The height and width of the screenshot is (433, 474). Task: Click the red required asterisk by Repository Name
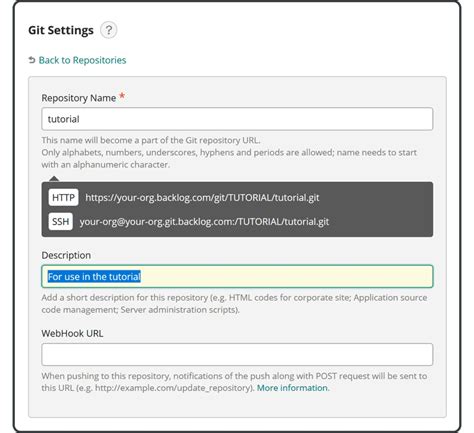point(122,96)
